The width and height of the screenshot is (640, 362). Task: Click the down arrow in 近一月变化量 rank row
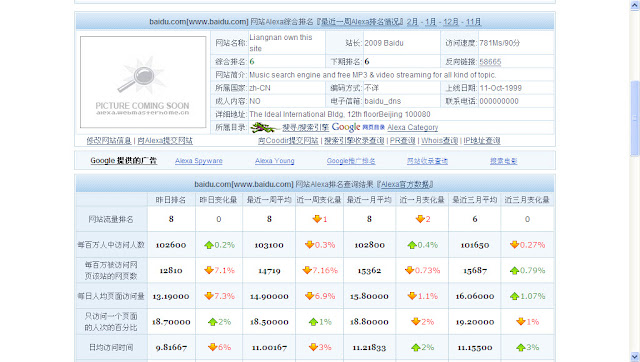click(x=420, y=219)
